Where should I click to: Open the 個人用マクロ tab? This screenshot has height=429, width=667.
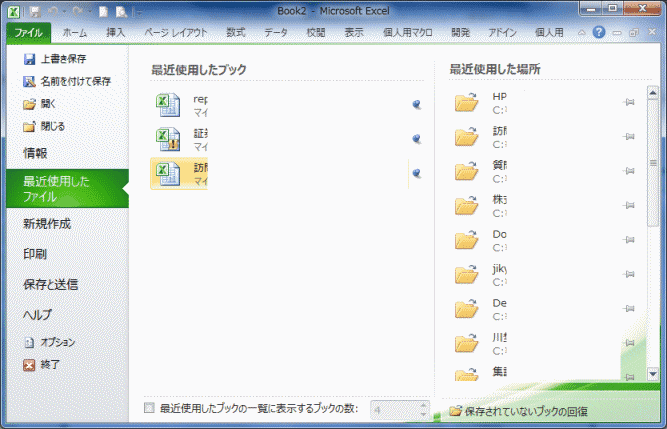(x=408, y=33)
